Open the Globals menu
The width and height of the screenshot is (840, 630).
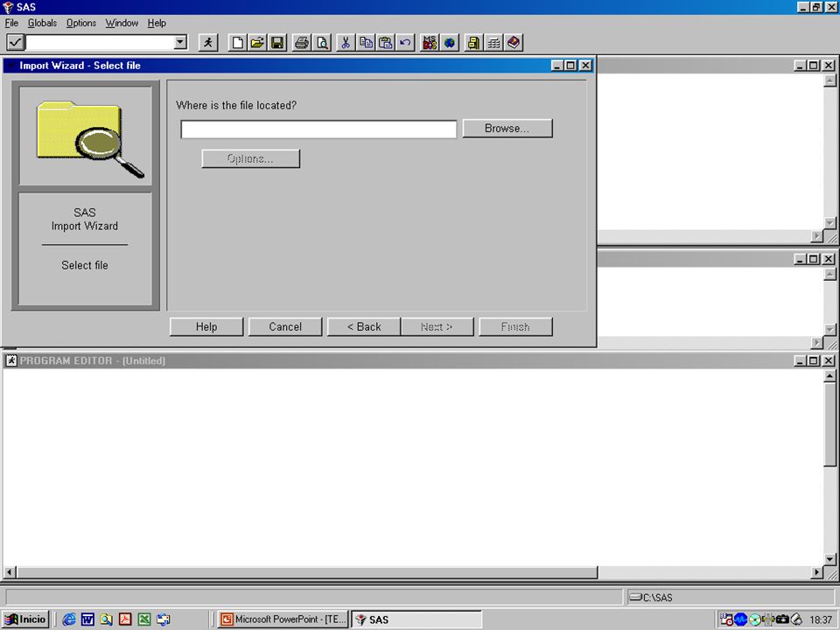click(42, 23)
